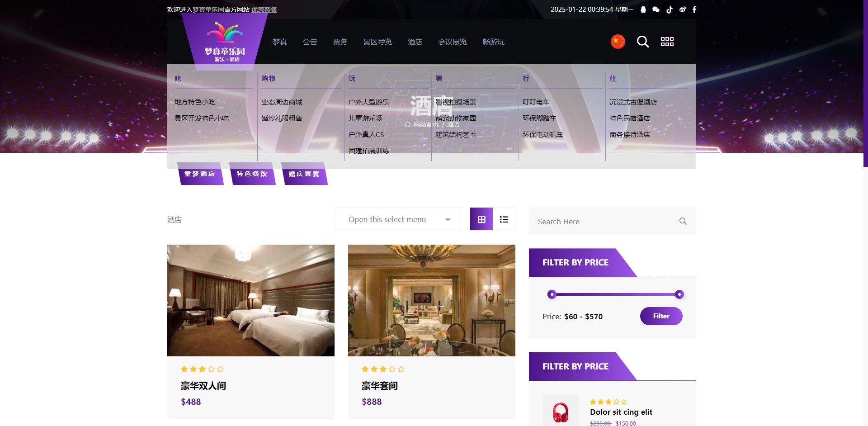This screenshot has width=868, height=426.
Task: Click the 吃 category heading
Action: pos(178,79)
